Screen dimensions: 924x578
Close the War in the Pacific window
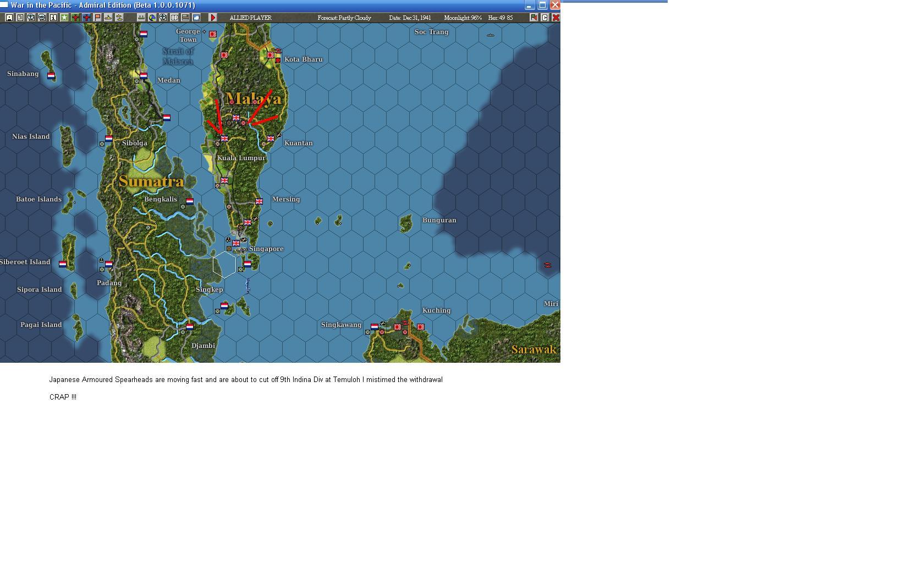coord(555,6)
